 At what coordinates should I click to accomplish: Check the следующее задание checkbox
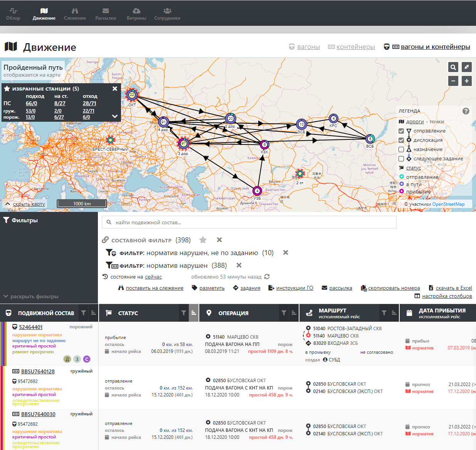(401, 158)
